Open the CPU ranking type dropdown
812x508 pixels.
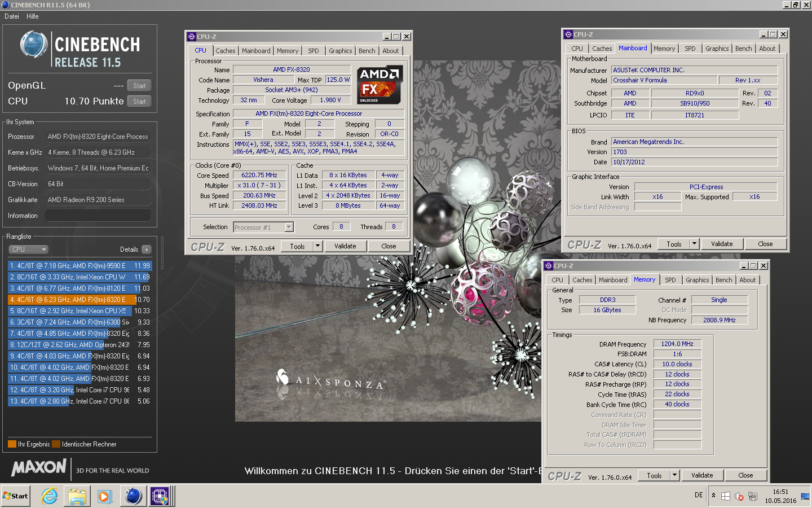click(x=29, y=249)
